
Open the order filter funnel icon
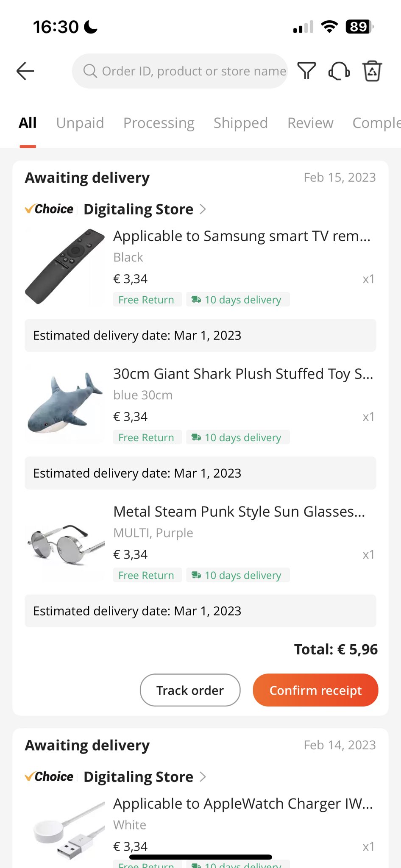tap(306, 71)
